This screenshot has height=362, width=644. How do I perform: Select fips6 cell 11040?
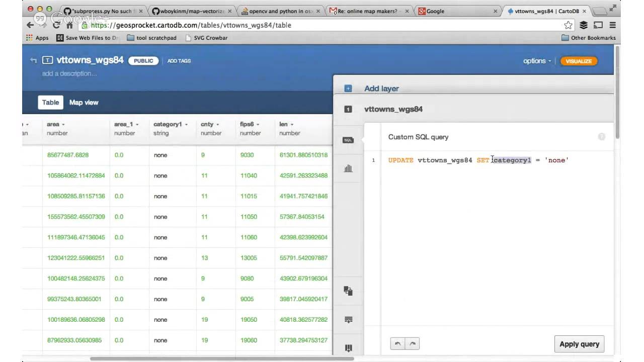tap(249, 175)
